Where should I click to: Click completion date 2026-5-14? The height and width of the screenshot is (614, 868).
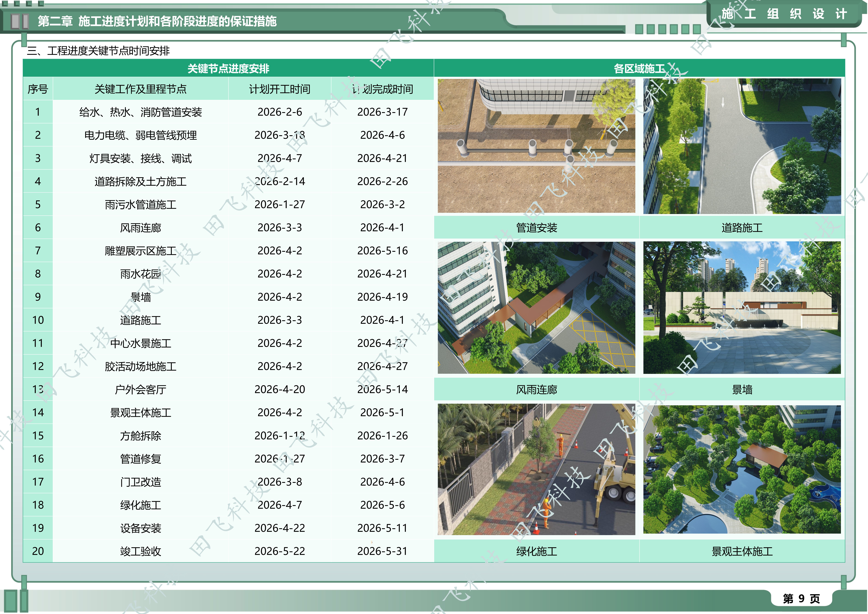pos(383,389)
